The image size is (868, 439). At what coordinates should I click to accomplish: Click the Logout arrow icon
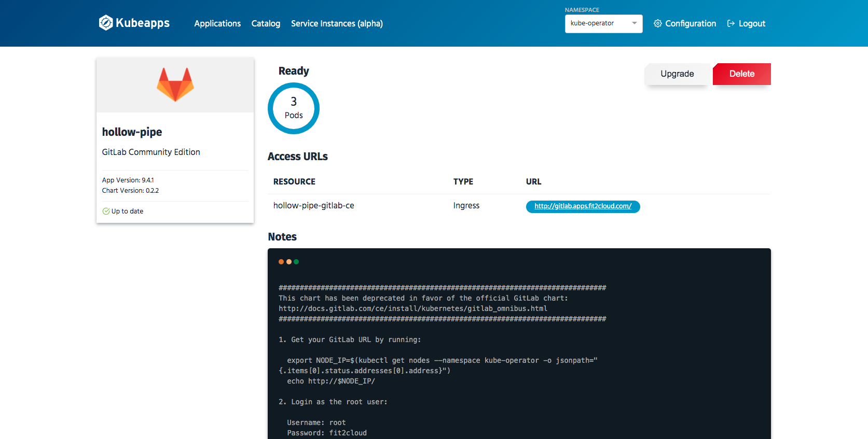(x=731, y=23)
